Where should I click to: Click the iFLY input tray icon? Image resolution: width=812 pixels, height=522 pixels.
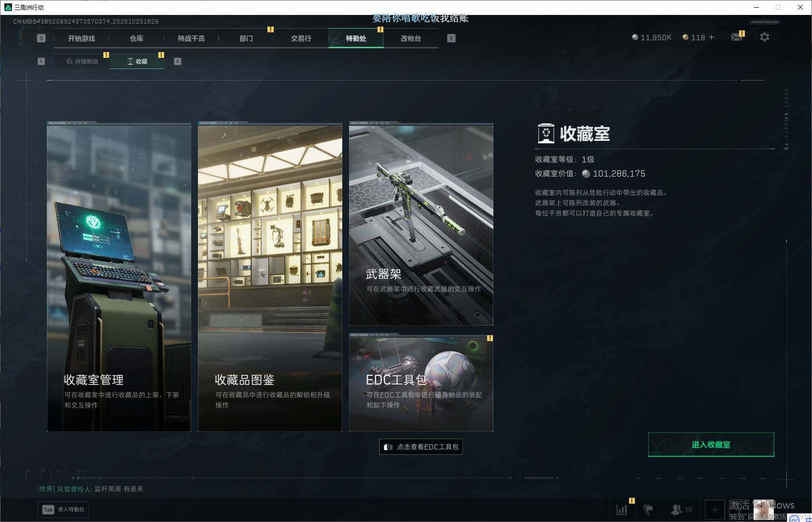point(794,519)
